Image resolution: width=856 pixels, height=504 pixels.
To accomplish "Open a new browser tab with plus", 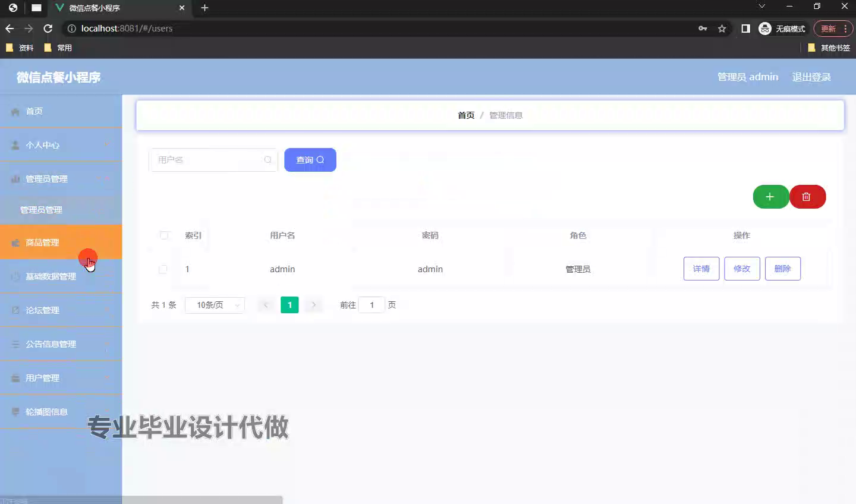I will click(x=204, y=8).
